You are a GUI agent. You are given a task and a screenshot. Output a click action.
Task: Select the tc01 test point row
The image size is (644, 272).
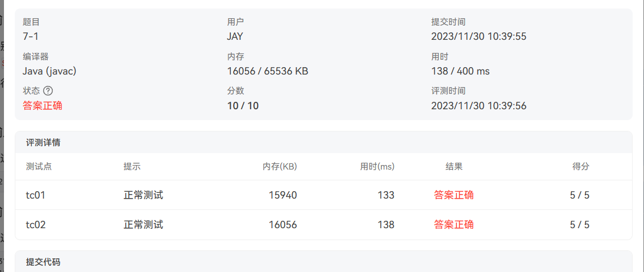(36, 195)
